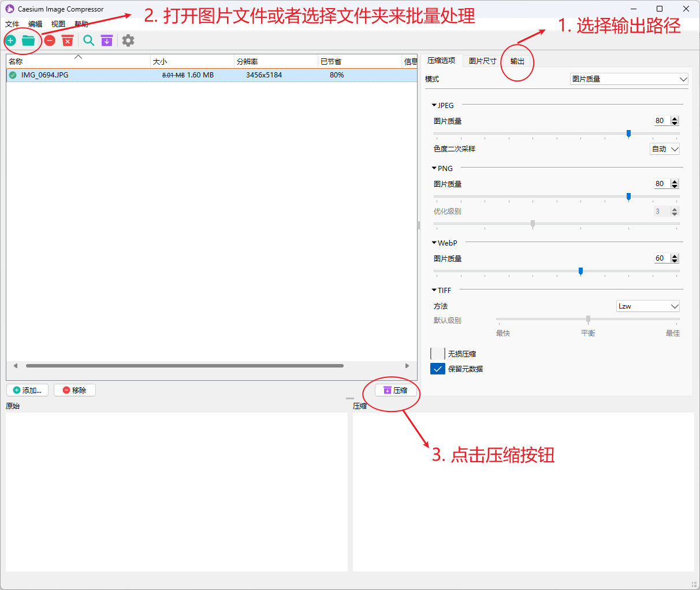Click the PNG quality spinner arrows
This screenshot has height=590, width=700.
pyautogui.click(x=675, y=184)
